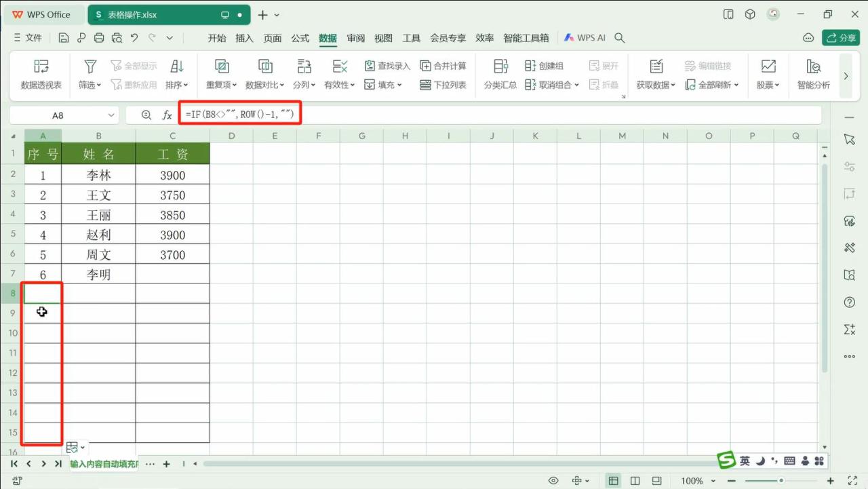The height and width of the screenshot is (489, 868).
Task: Click the zoom magnifier in formula bar
Action: pos(146,115)
